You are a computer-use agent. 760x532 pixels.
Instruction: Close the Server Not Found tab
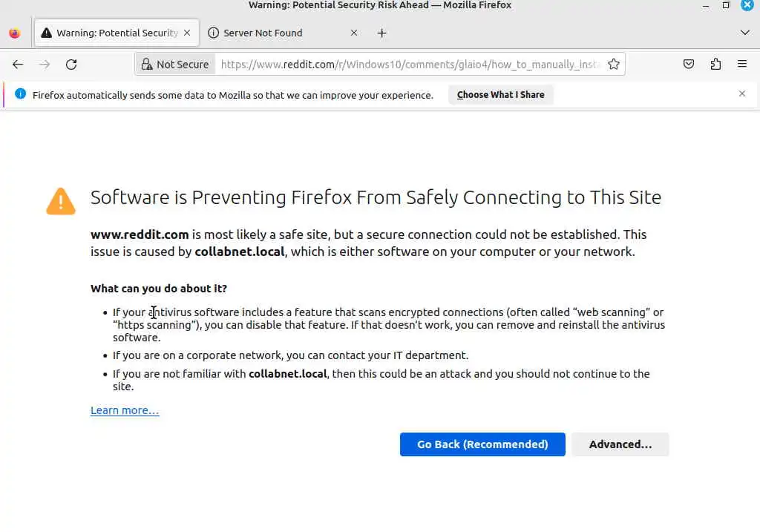pos(354,33)
